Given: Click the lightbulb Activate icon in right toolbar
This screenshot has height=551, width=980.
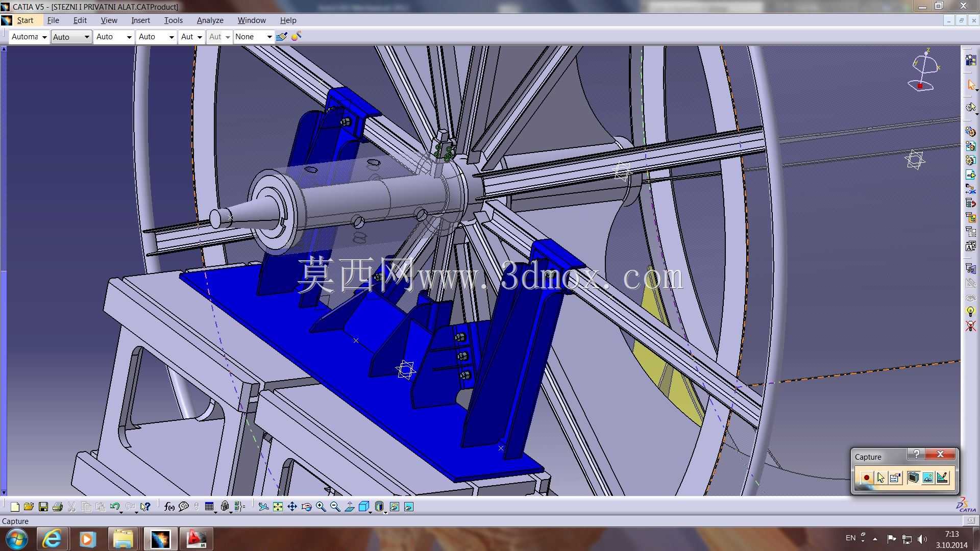Looking at the screenshot, I should point(971,311).
